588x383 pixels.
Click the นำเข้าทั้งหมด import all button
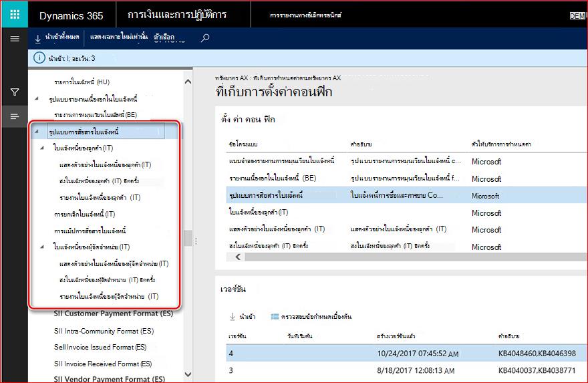click(x=57, y=37)
